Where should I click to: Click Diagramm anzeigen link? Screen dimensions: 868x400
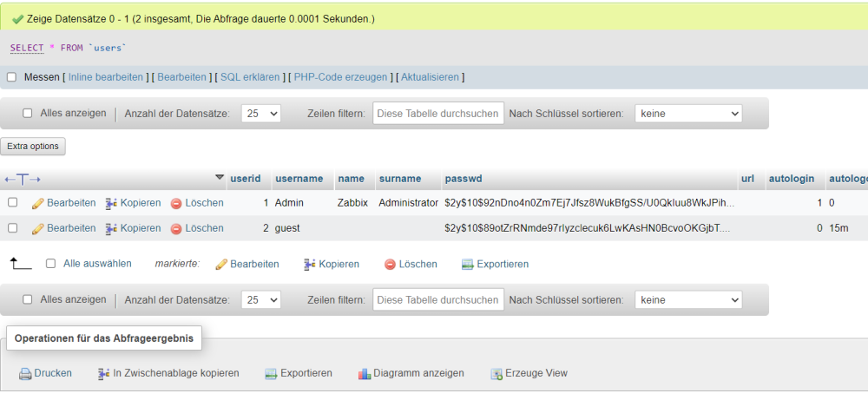(418, 373)
